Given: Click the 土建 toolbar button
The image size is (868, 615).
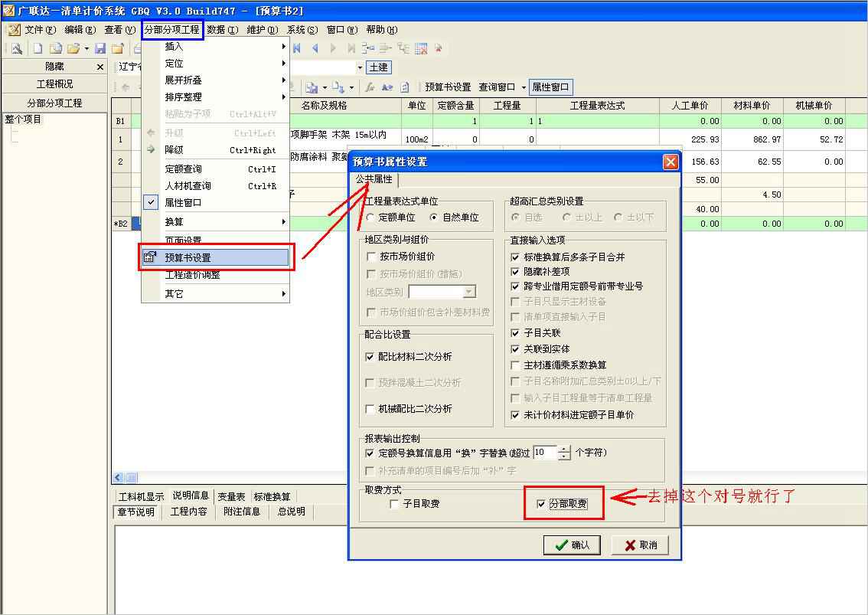Looking at the screenshot, I should click(379, 67).
